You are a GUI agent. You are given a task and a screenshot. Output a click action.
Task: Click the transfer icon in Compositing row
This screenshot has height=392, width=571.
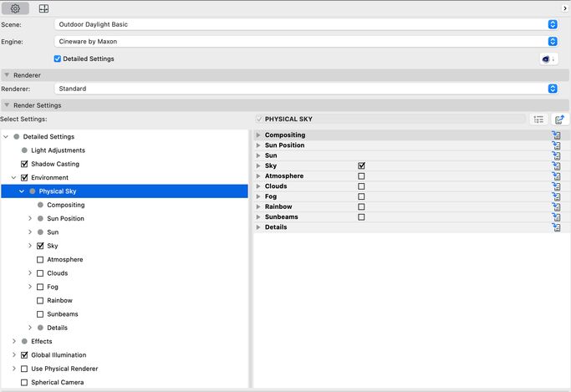click(x=556, y=135)
